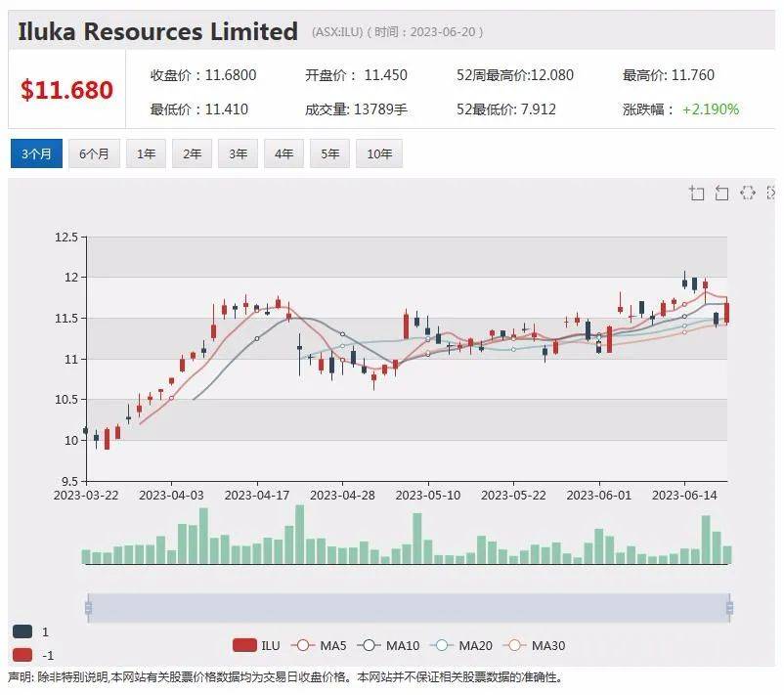Image resolution: width=784 pixels, height=695 pixels.
Task: Click the 2023-03-22 axis date label
Action: [86, 495]
